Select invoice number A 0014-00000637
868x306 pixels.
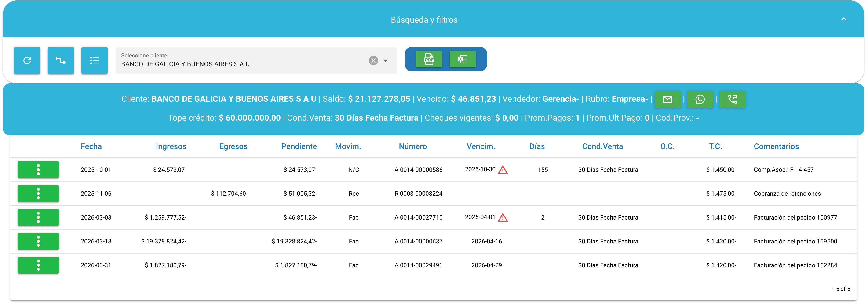coord(418,241)
